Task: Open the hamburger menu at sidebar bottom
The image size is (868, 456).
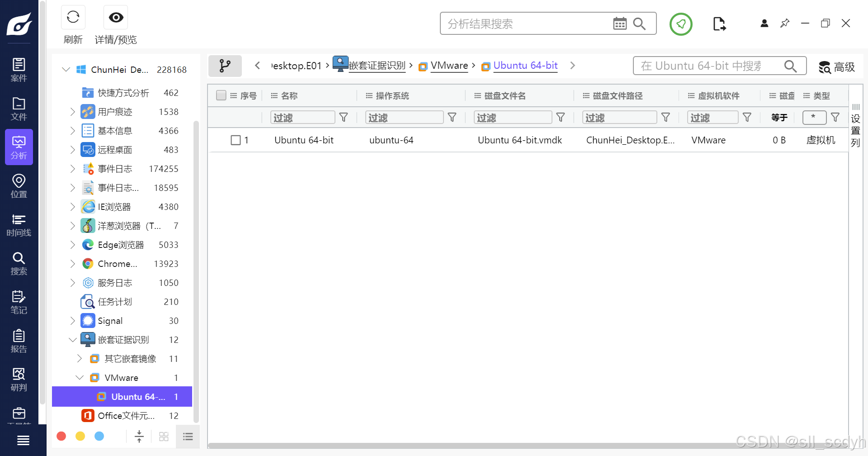Action: pos(23,440)
